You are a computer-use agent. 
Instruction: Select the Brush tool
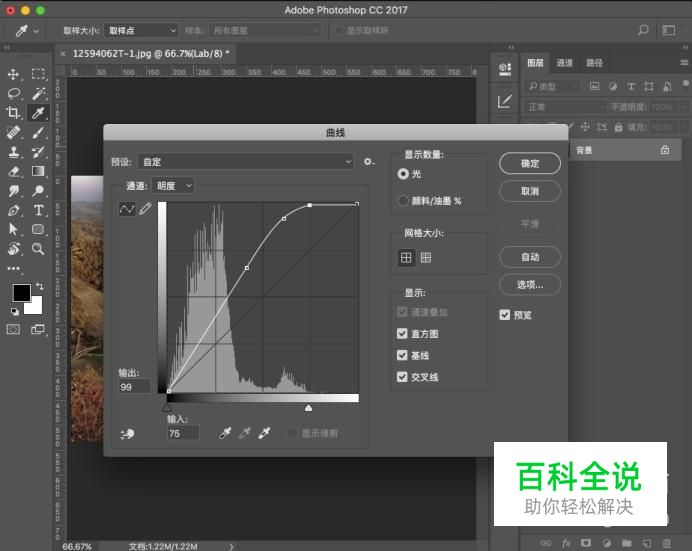coord(38,132)
